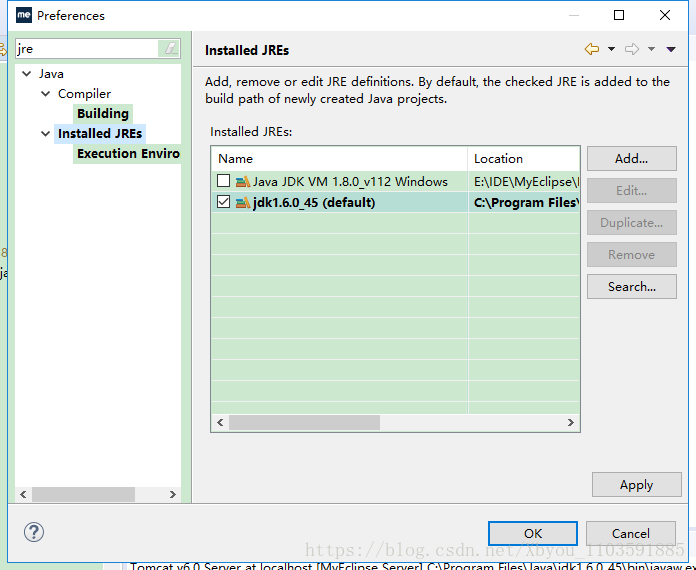
Task: Click the JRE table scroll left arrow
Action: coord(220,422)
